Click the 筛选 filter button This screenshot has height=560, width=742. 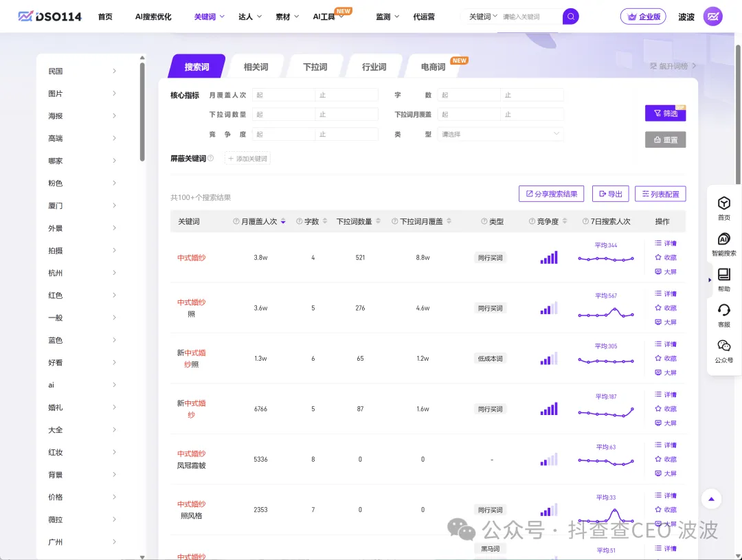(x=665, y=113)
